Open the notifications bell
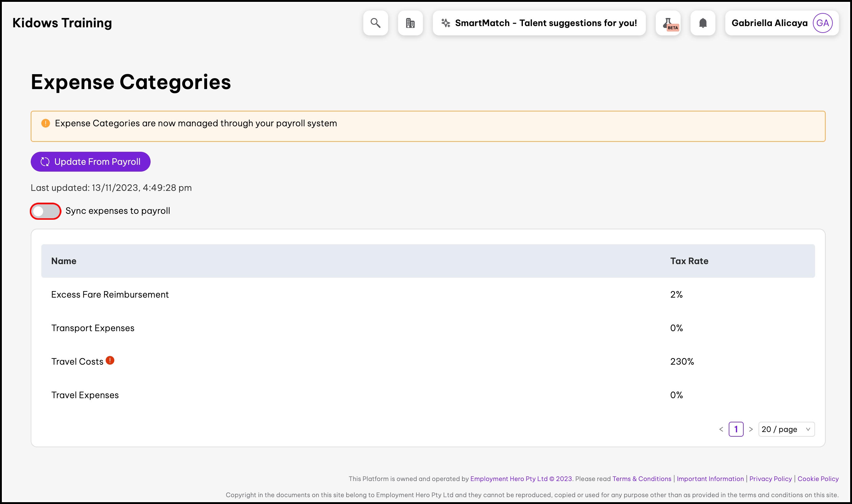Image resolution: width=852 pixels, height=504 pixels. tap(703, 23)
